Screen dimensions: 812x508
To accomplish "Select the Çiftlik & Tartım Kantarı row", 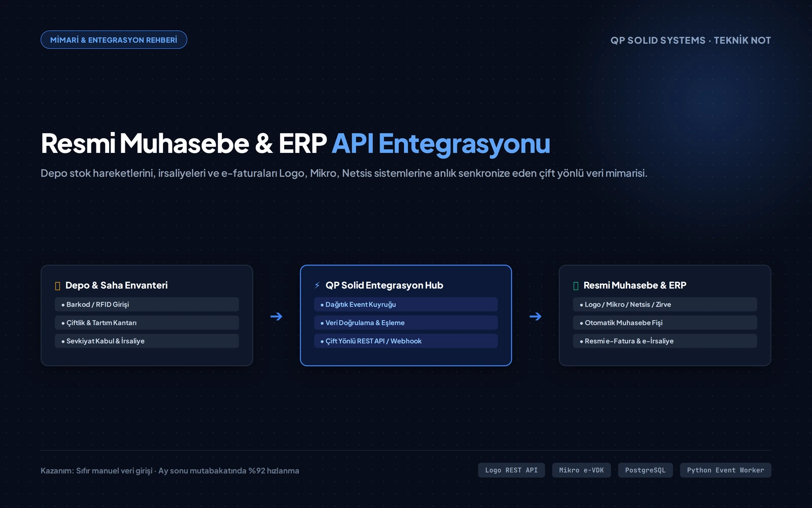I will [x=147, y=323].
